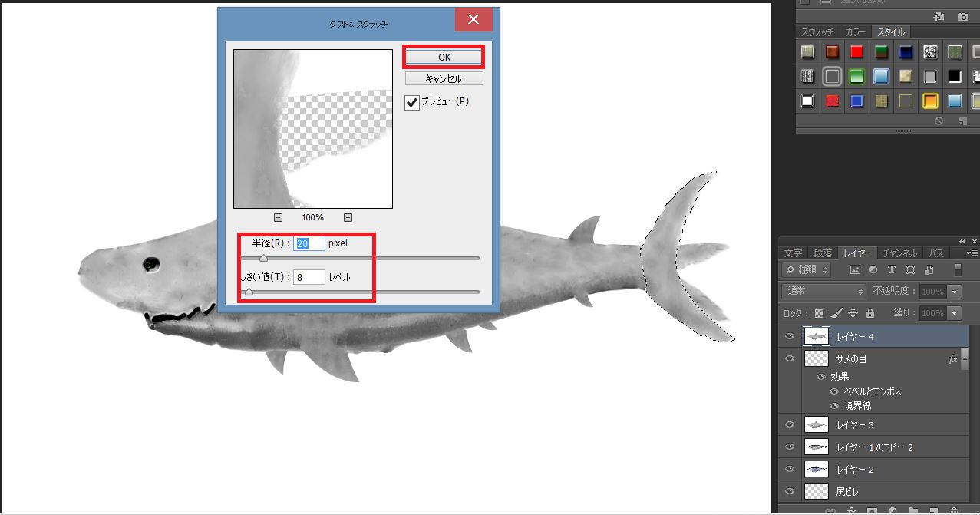
Task: Click the lock all padlock icon
Action: [869, 313]
